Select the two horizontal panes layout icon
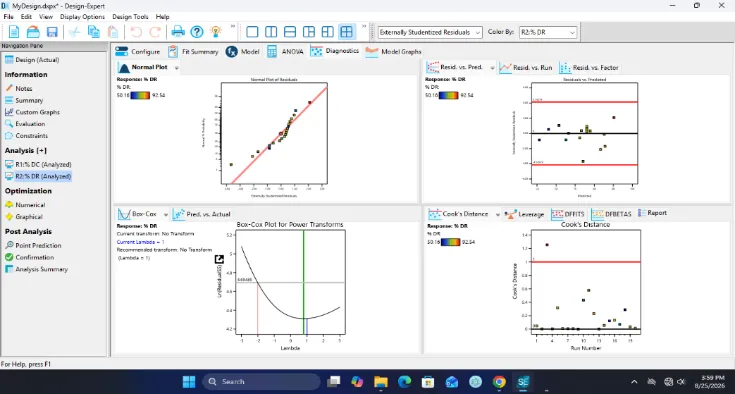The image size is (735, 394). click(290, 32)
